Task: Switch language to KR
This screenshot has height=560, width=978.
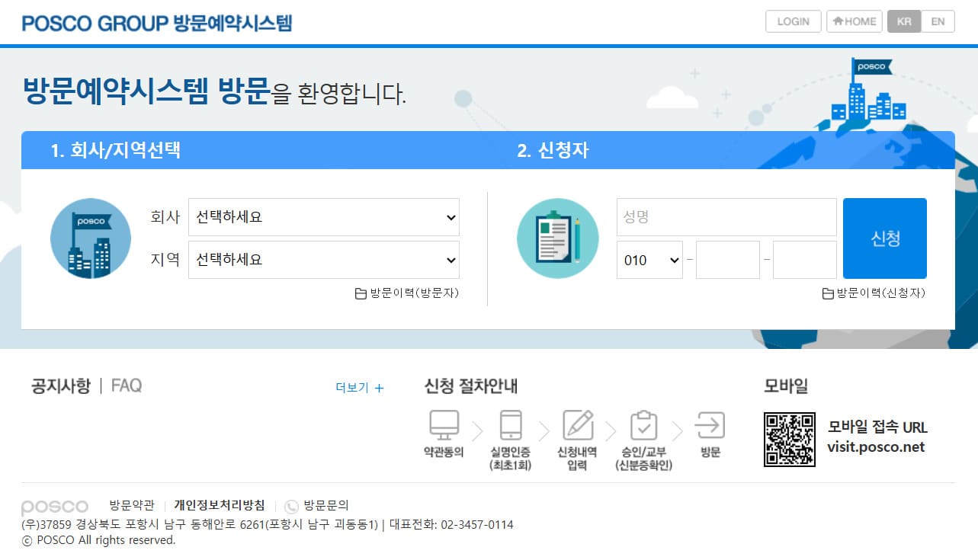Action: [x=904, y=21]
